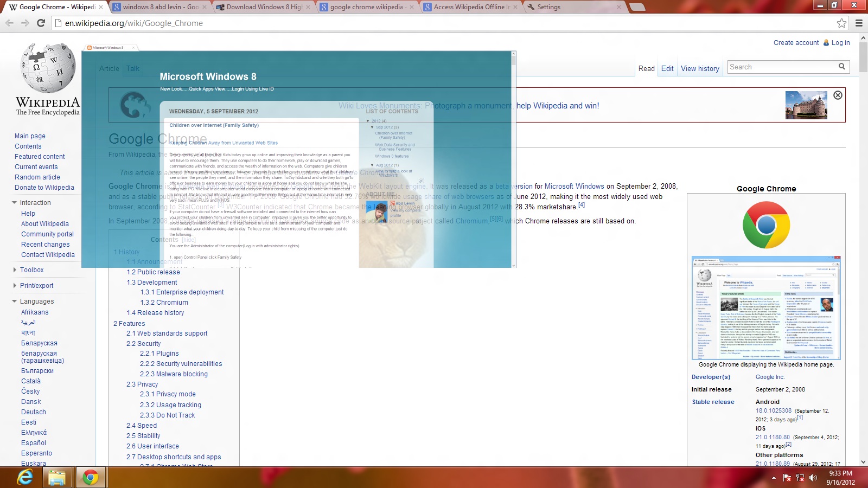Open the Google Inc. developer link
The height and width of the screenshot is (488, 868).
[x=770, y=377]
